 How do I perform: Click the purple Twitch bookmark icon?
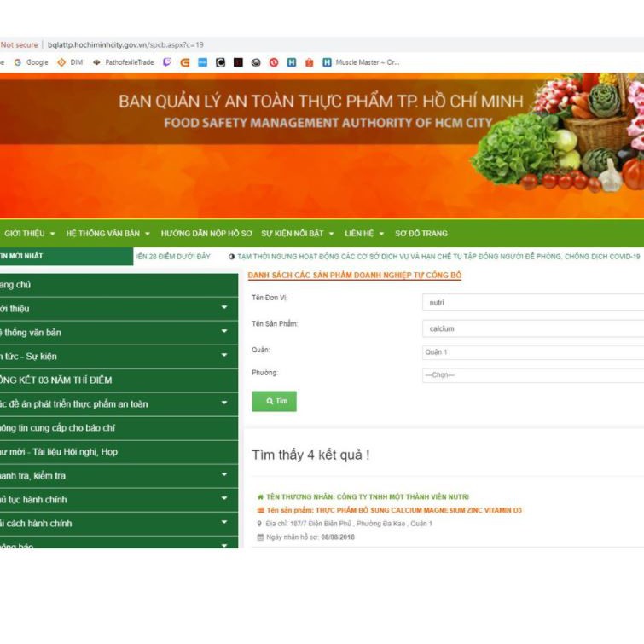[x=167, y=62]
